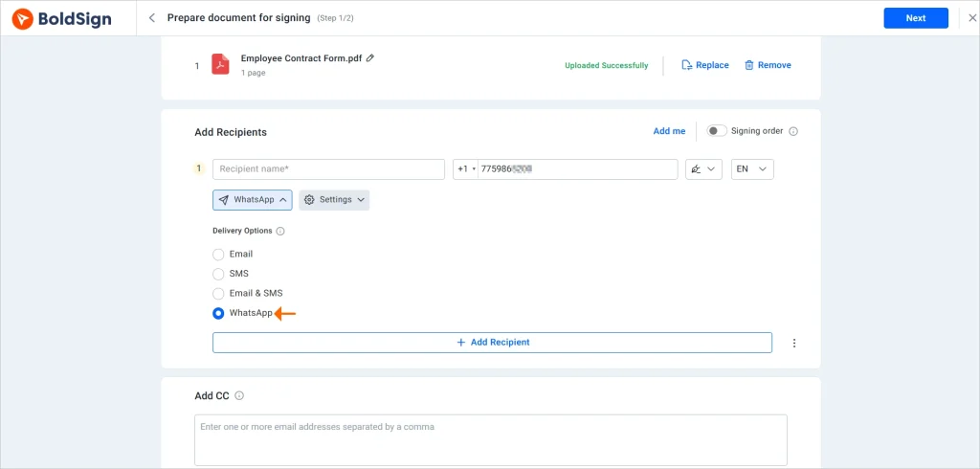Click the Add CC info icon
The image size is (980, 469).
pyautogui.click(x=238, y=396)
